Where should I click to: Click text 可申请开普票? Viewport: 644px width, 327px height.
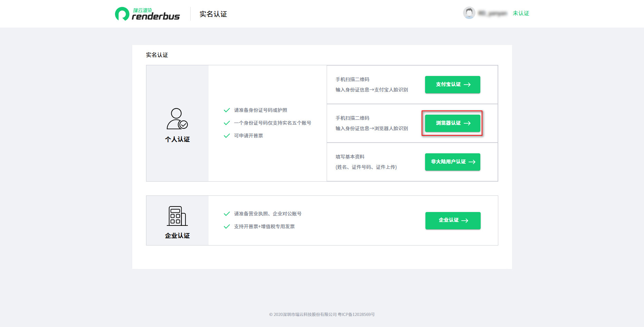click(249, 136)
